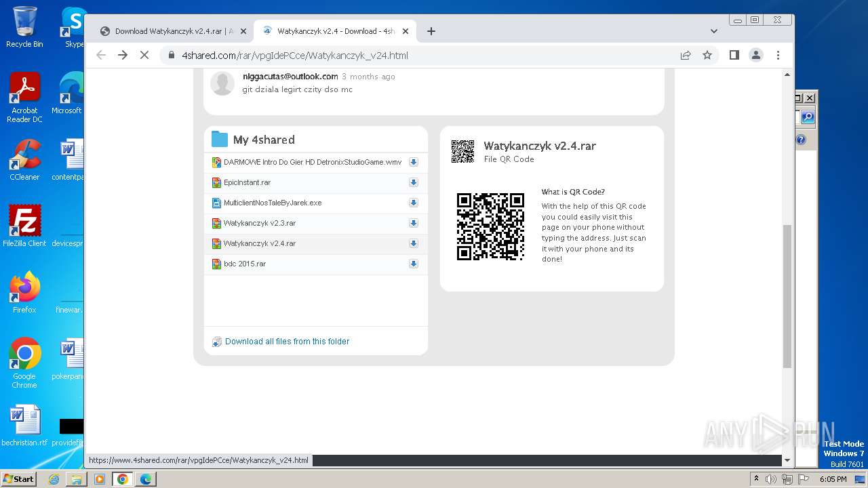868x488 pixels.
Task: Open Acrobat Reader DC desktop icon
Action: point(24,97)
